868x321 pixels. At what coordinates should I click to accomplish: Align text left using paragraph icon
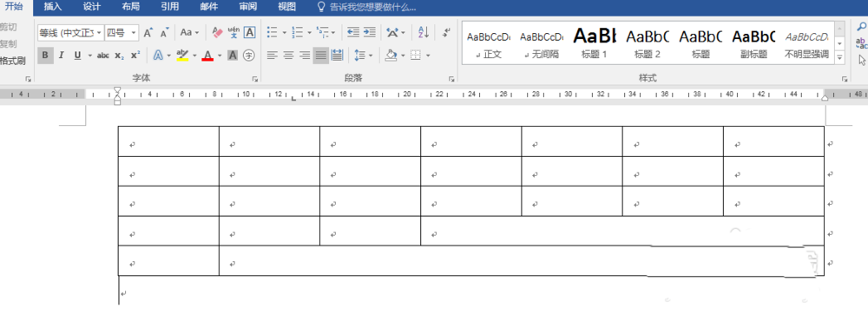(272, 56)
